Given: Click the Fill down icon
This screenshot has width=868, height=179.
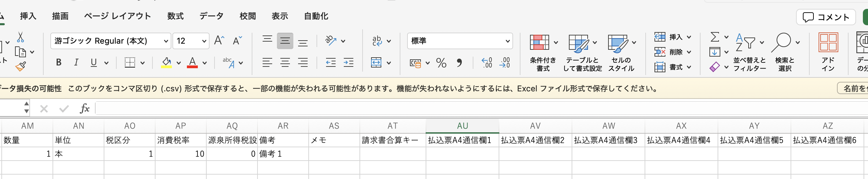Looking at the screenshot, I should pyautogui.click(x=715, y=52).
